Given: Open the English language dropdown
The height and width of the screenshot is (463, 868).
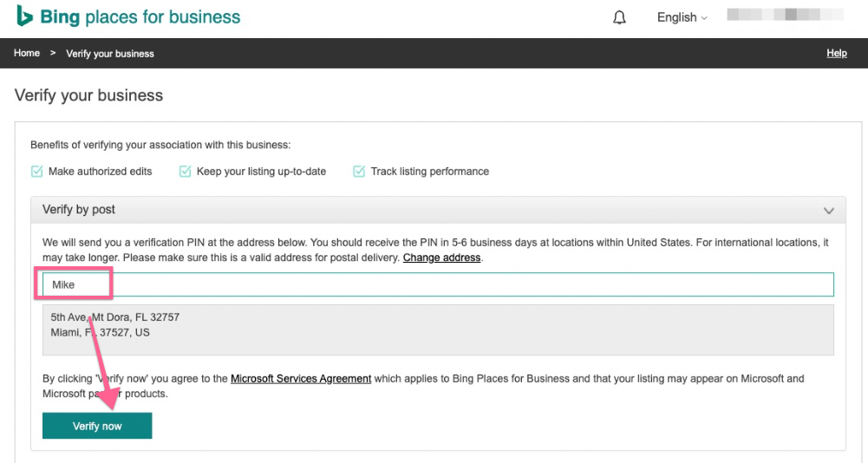Looking at the screenshot, I should pyautogui.click(x=682, y=17).
